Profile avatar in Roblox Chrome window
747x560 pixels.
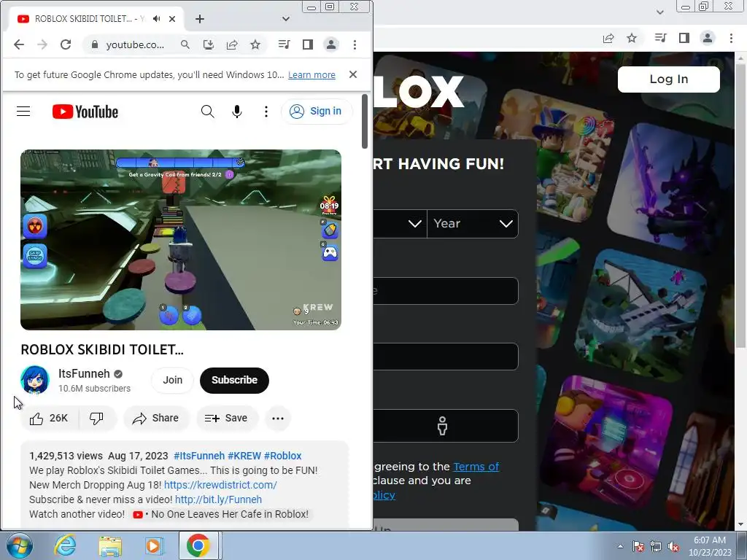coord(708,38)
